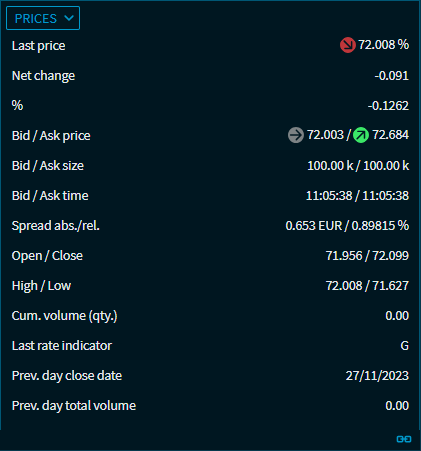
Task: Click the Bid / Ask time value
Action: (x=357, y=196)
